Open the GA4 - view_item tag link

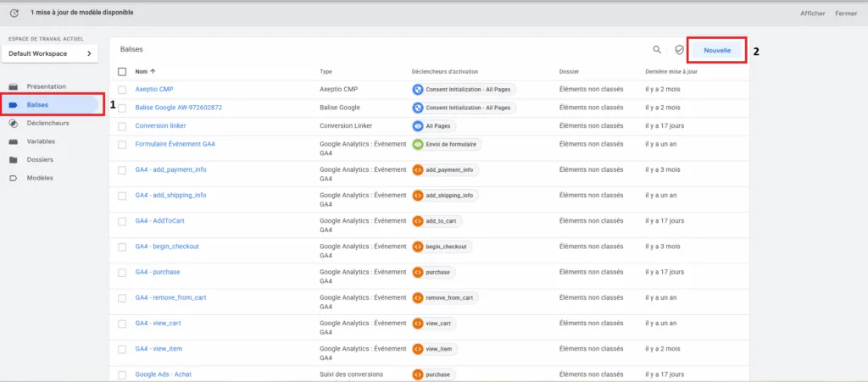click(159, 349)
